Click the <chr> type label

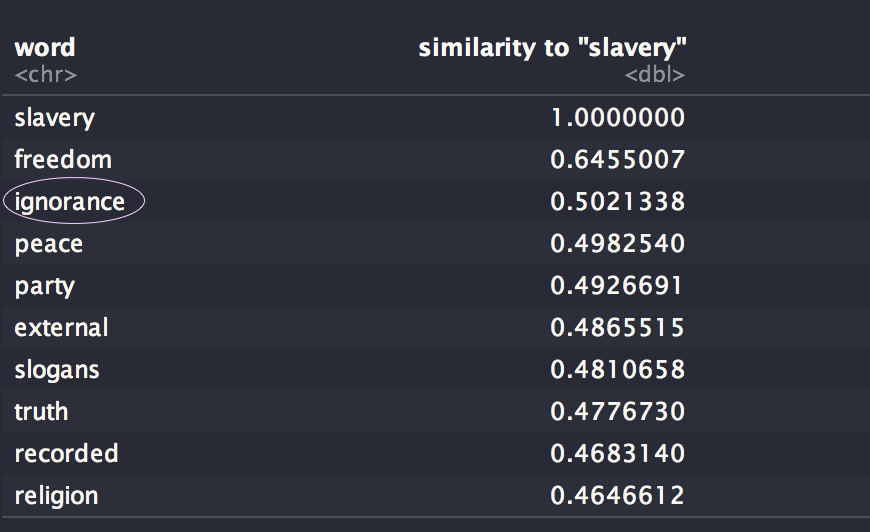point(45,74)
